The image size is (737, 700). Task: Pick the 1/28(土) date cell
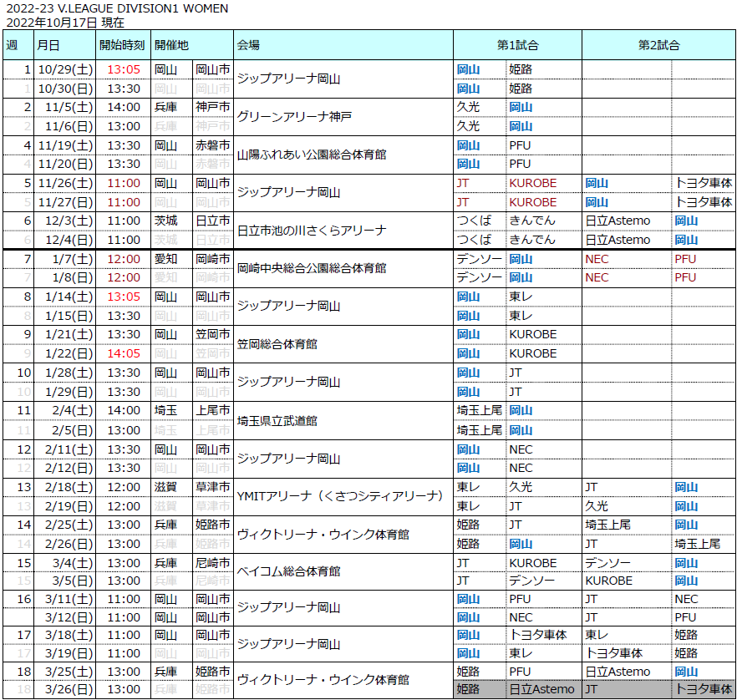pyautogui.click(x=69, y=373)
